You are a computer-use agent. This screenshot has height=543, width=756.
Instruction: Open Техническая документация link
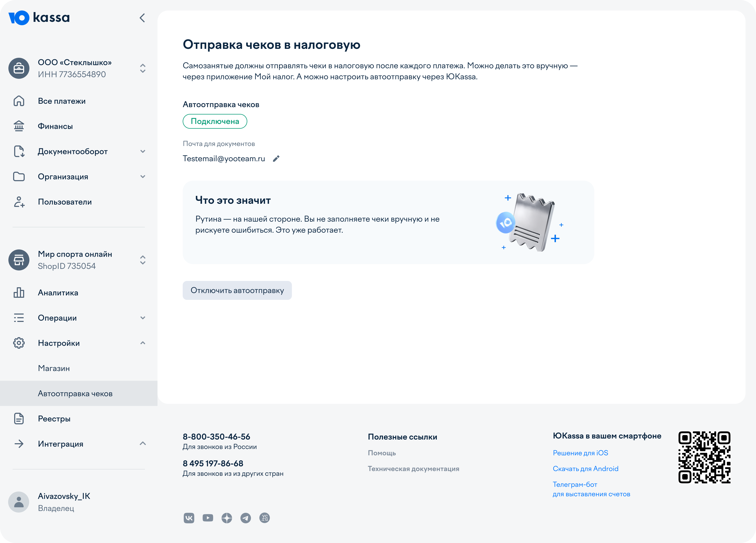click(413, 469)
